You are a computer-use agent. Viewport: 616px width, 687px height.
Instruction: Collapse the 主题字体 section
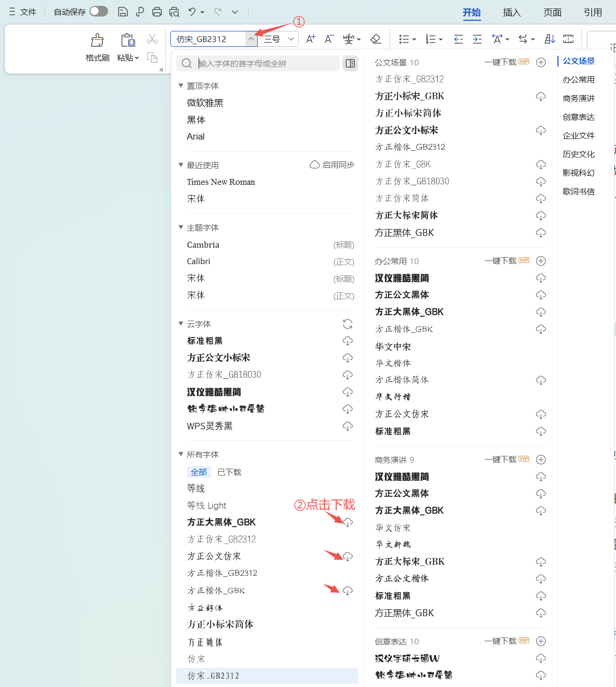181,227
